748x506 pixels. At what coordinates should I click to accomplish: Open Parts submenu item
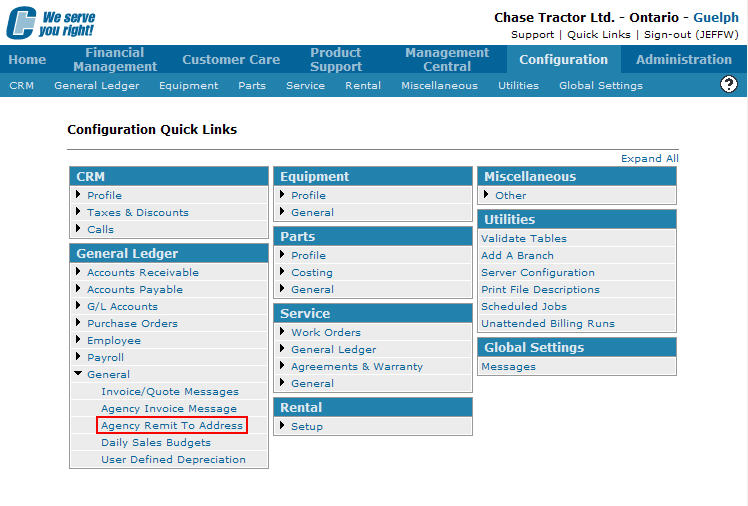[252, 86]
